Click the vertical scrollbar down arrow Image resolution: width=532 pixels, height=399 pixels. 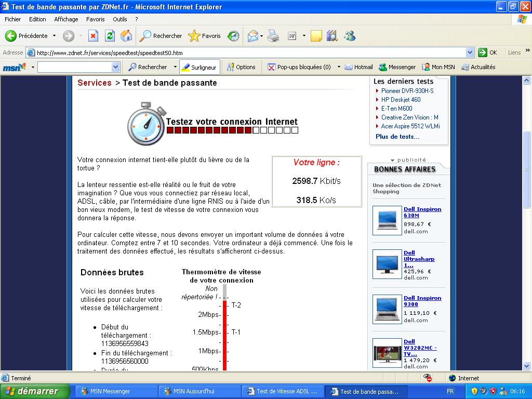[527, 366]
